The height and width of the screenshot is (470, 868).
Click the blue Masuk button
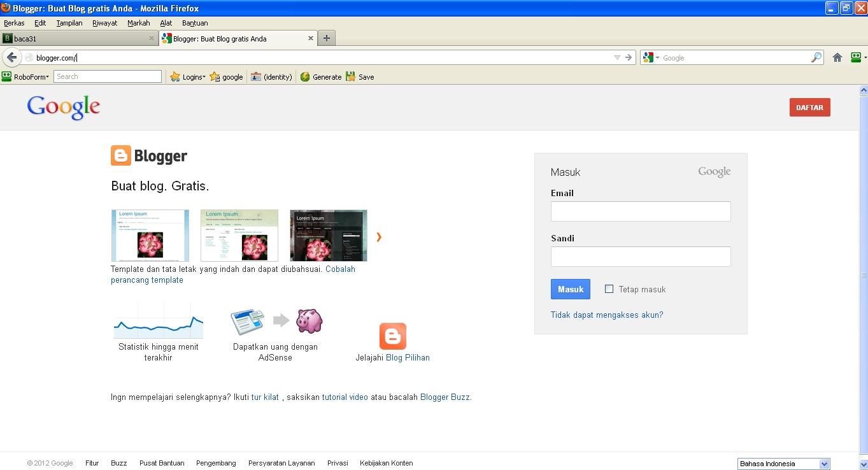(571, 289)
